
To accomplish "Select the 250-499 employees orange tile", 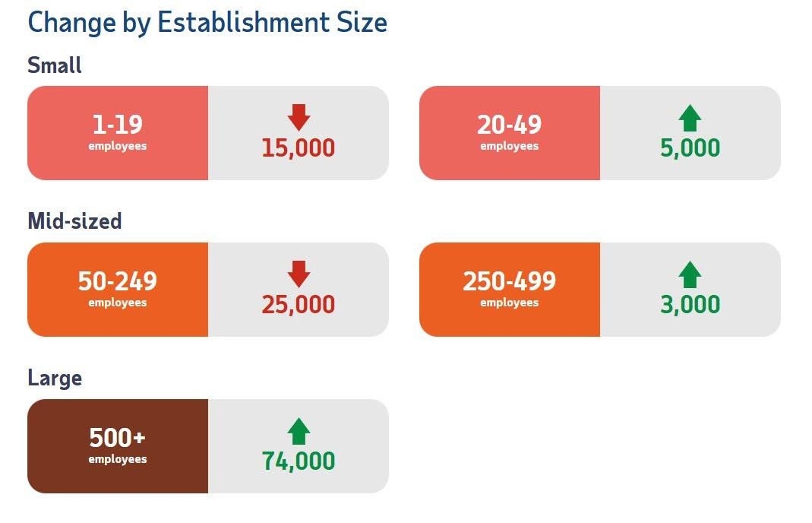I will pyautogui.click(x=509, y=290).
